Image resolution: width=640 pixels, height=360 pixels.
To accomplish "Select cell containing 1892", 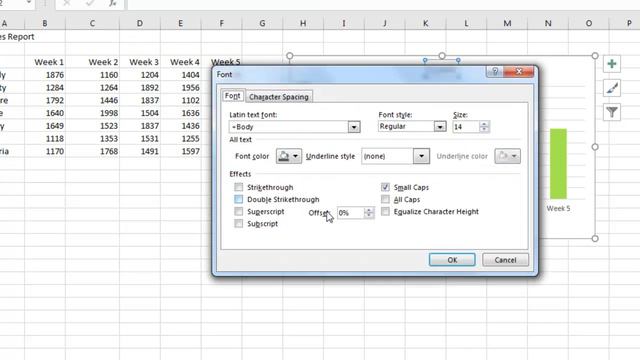I will (140, 87).
